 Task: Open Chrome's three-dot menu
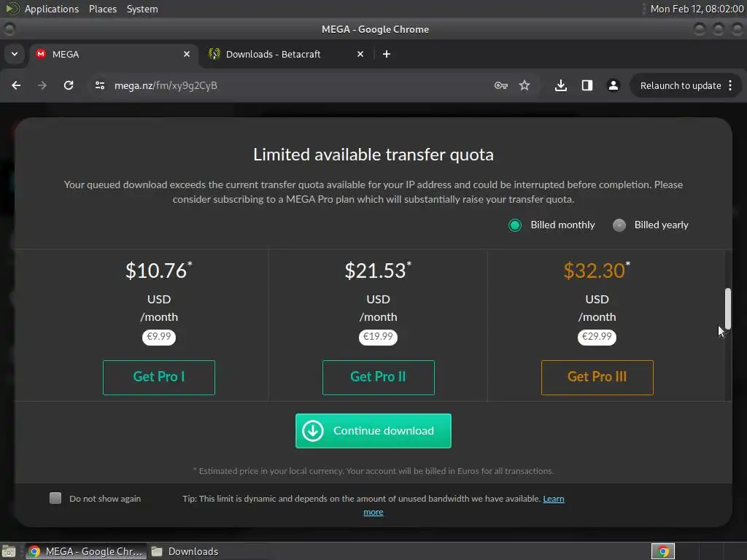[730, 86]
